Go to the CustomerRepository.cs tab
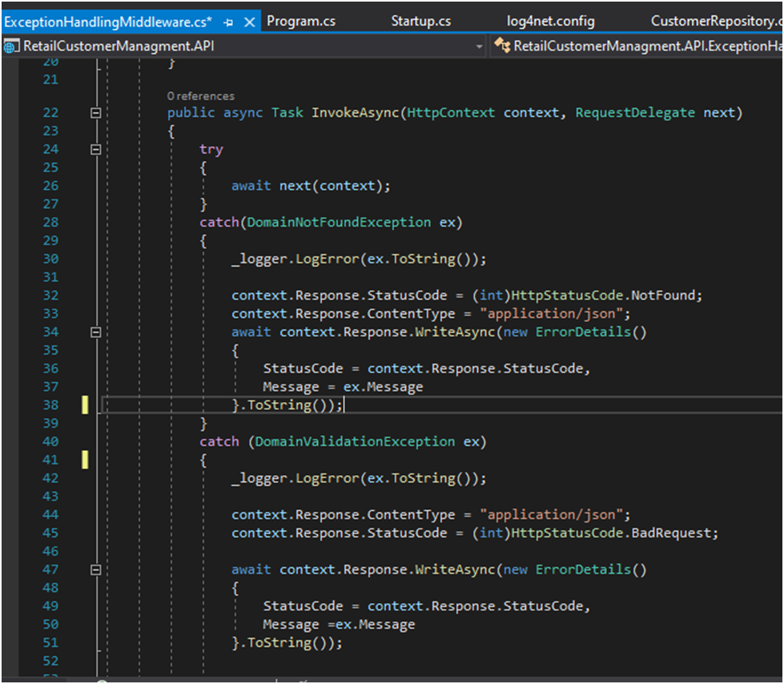Screen dimensions: 784x684 click(716, 22)
